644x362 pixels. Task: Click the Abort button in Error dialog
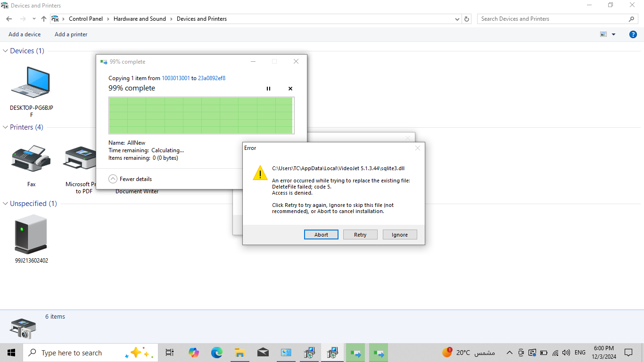321,235
